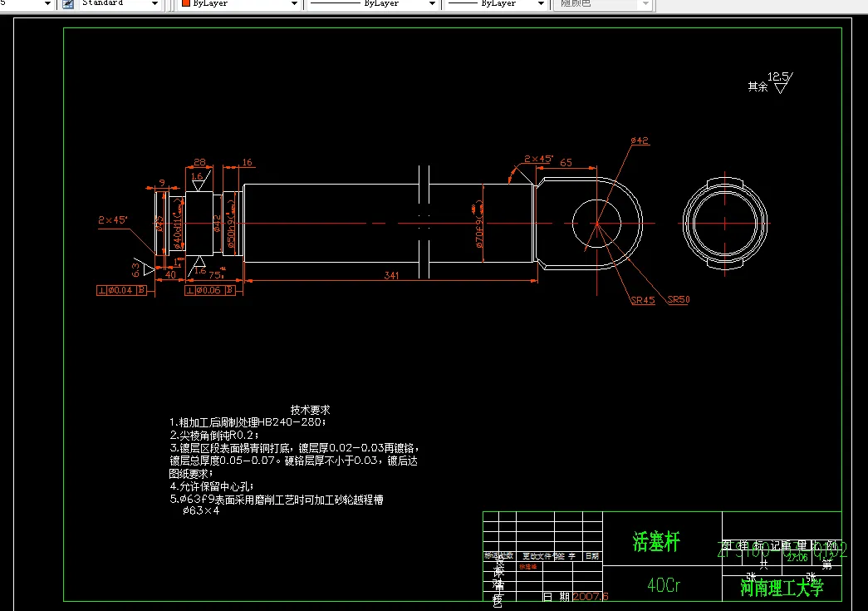Select the SR45 radius label

[x=643, y=300]
